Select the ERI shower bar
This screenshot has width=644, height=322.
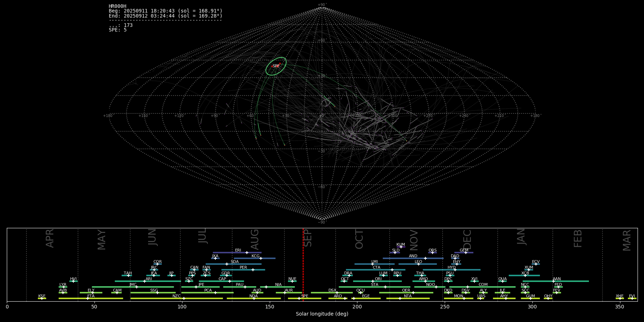point(237,253)
